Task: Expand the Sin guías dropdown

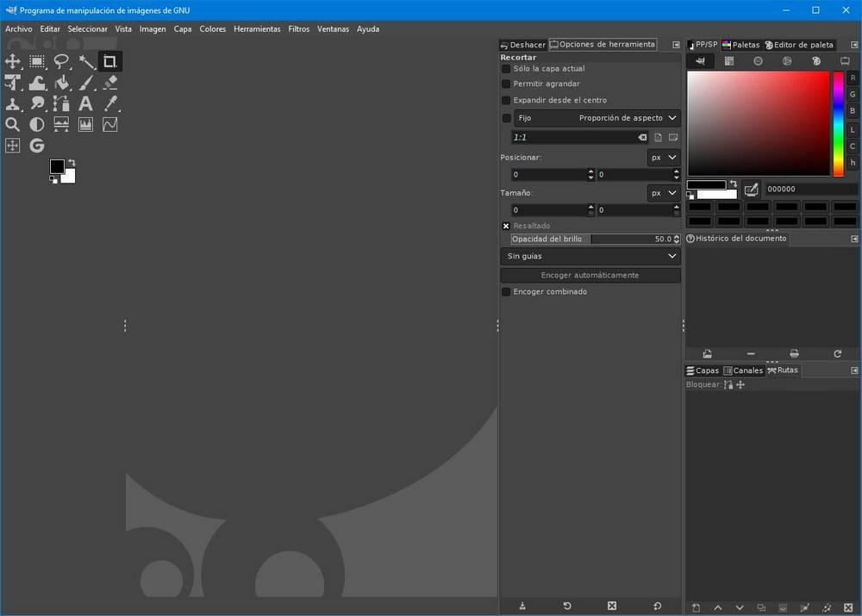Action: pyautogui.click(x=590, y=256)
